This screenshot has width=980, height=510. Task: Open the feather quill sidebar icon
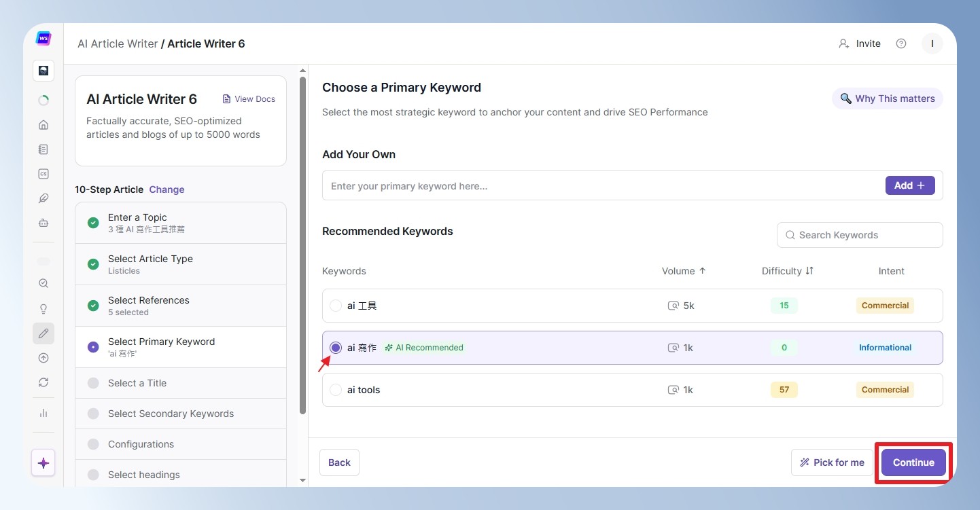pos(43,198)
